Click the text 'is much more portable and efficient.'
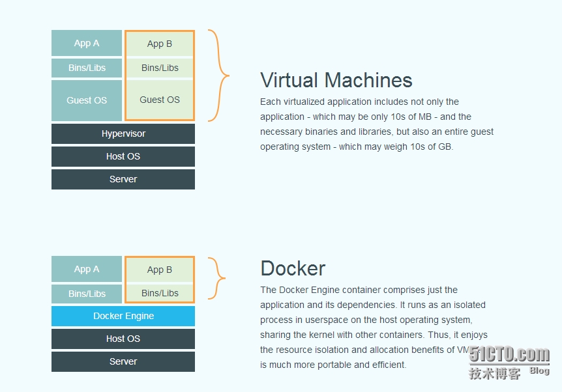 pyautogui.click(x=333, y=365)
